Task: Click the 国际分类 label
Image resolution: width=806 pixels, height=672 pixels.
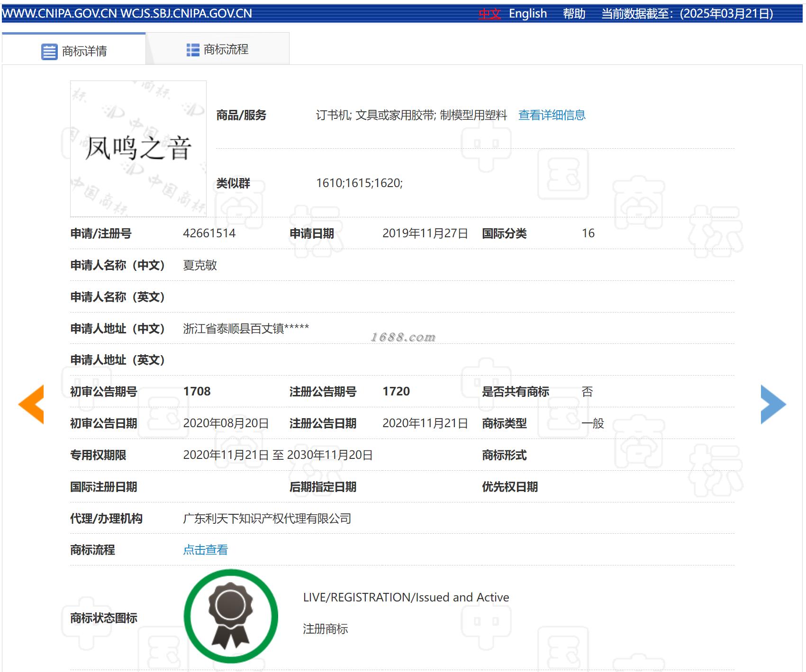Action: click(x=504, y=233)
